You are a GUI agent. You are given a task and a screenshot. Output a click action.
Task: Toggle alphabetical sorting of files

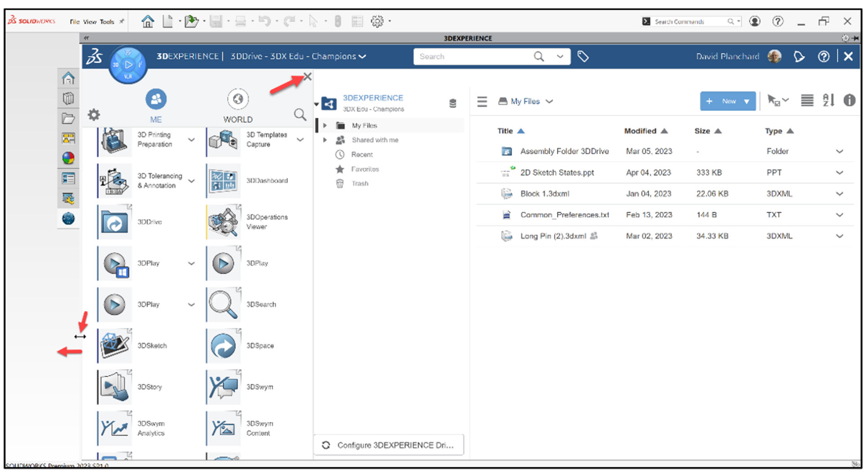tap(828, 100)
